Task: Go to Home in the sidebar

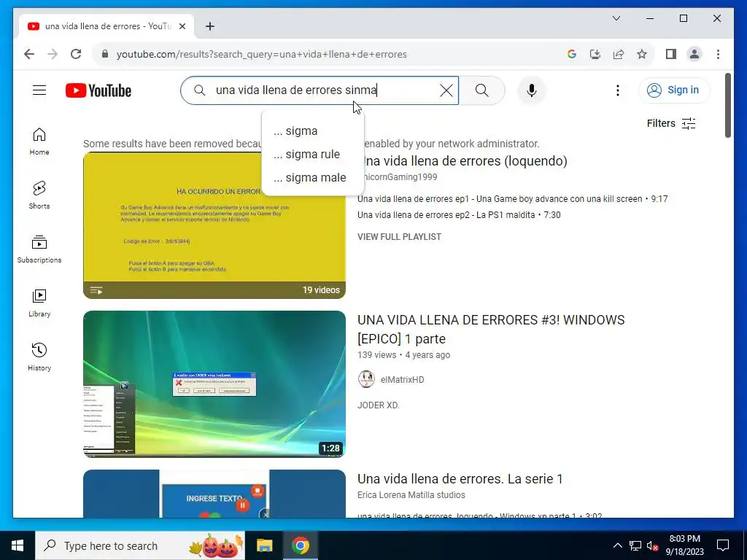Action: pos(39,141)
